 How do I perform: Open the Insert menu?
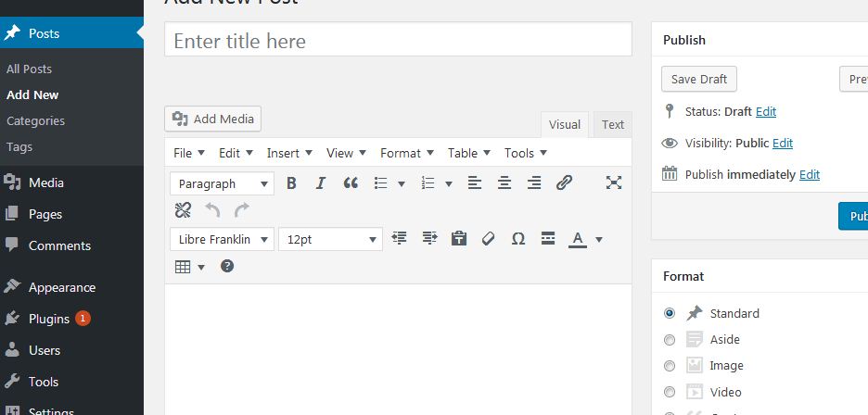289,153
